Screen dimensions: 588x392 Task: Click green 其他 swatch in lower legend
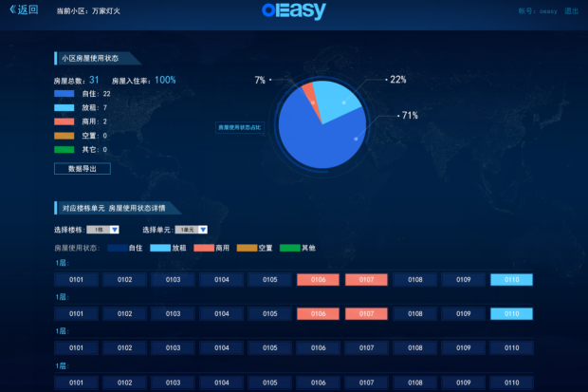pyautogui.click(x=290, y=248)
